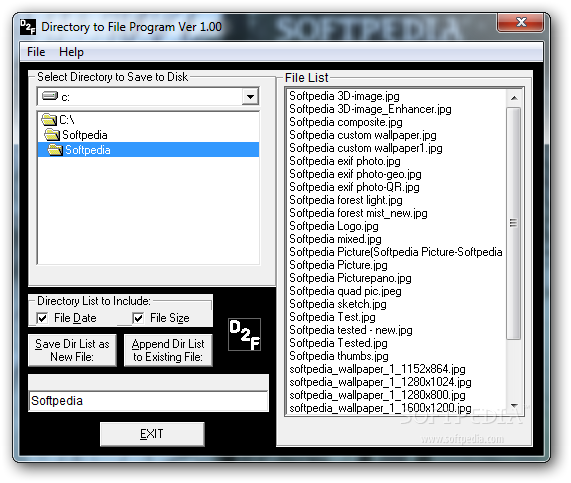This screenshot has height=483, width=571.
Task: Click the file list scroll down arrow
Action: 514,405
